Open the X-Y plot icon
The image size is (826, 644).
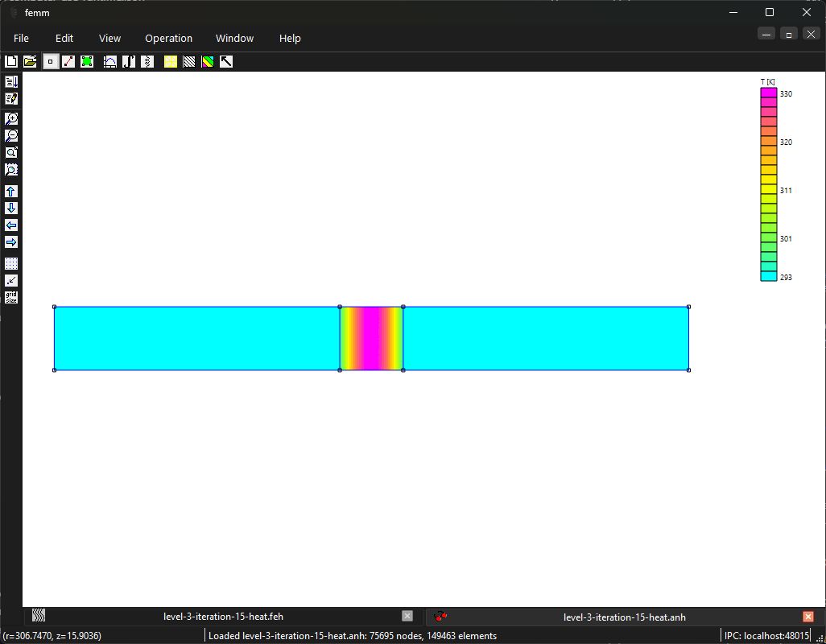point(110,62)
